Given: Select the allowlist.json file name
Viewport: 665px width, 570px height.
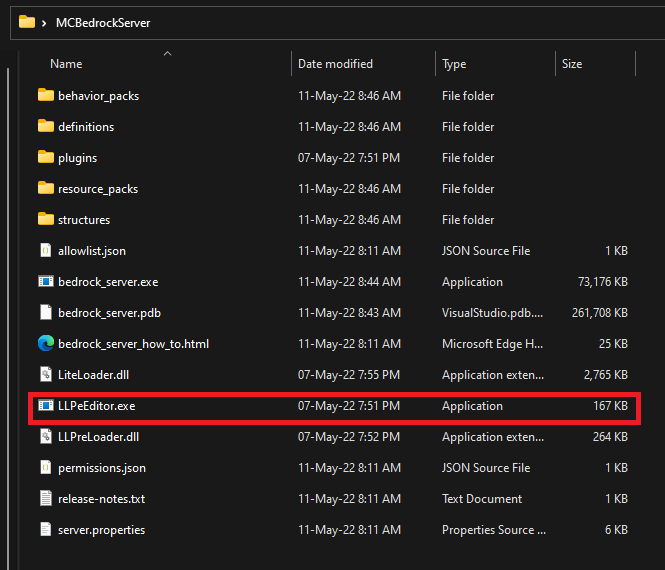Looking at the screenshot, I should tap(92, 251).
